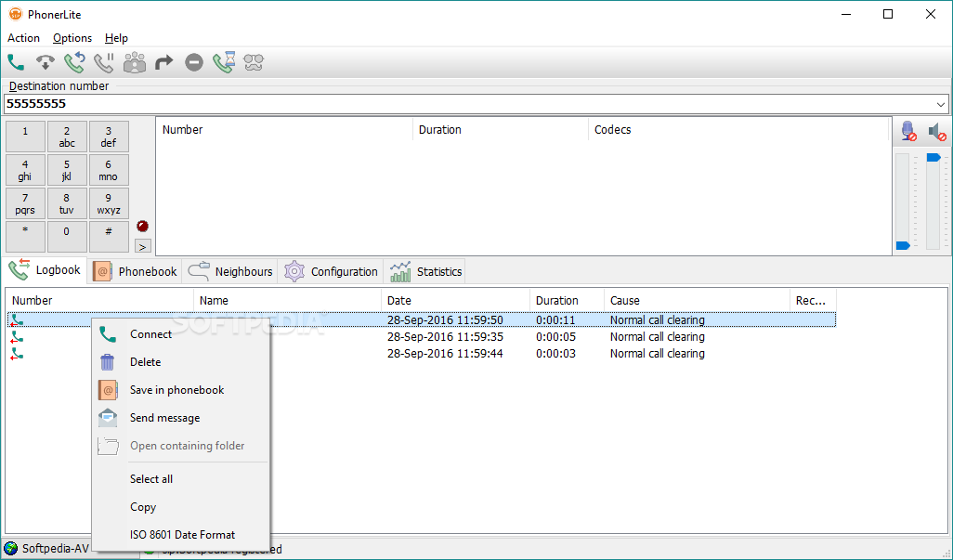Image resolution: width=953 pixels, height=560 pixels.
Task: Click the Hang up toolbar icon
Action: point(45,62)
